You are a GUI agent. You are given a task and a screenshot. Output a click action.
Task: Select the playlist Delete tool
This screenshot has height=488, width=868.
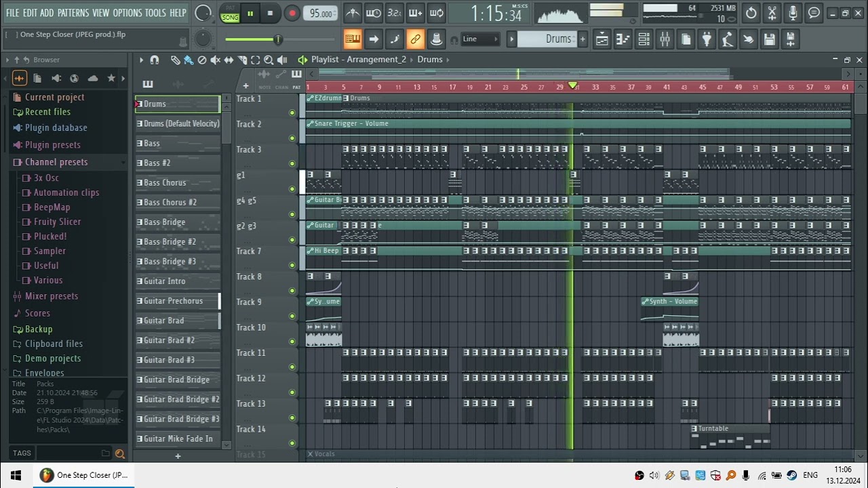click(202, 60)
